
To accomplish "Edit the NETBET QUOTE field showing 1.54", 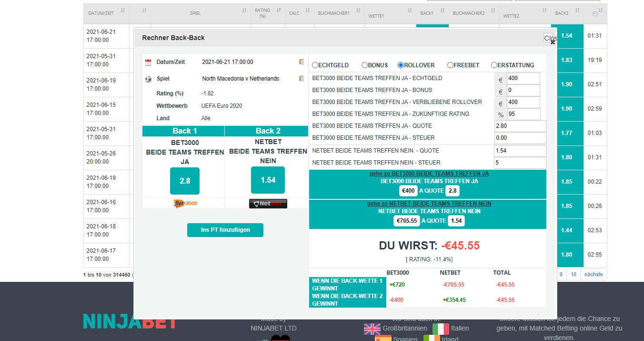I will (x=520, y=151).
